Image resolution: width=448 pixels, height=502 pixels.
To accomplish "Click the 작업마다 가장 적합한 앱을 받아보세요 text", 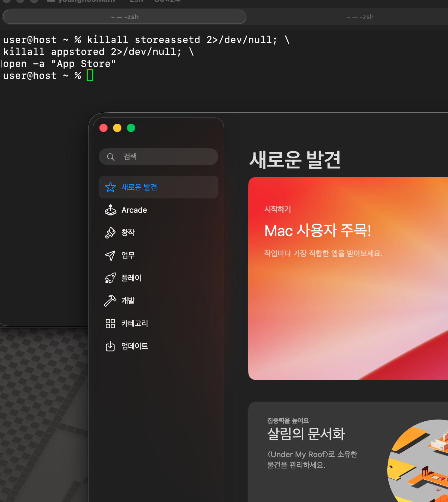I will pos(323,253).
